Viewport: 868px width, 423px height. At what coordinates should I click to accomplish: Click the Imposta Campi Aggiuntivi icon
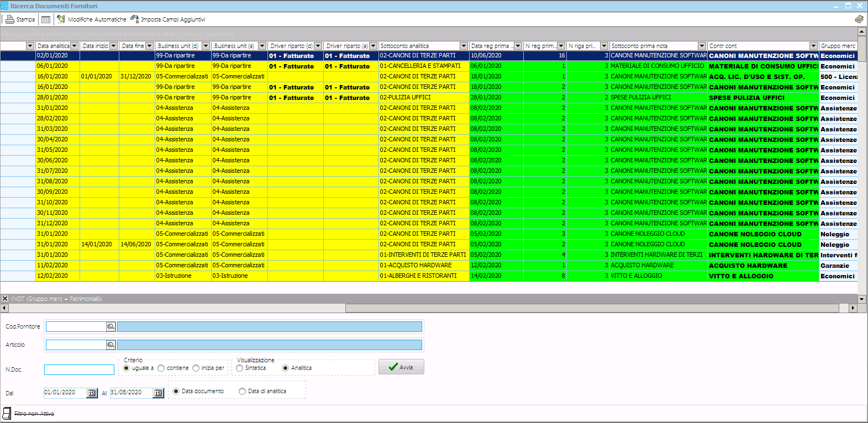(x=134, y=19)
